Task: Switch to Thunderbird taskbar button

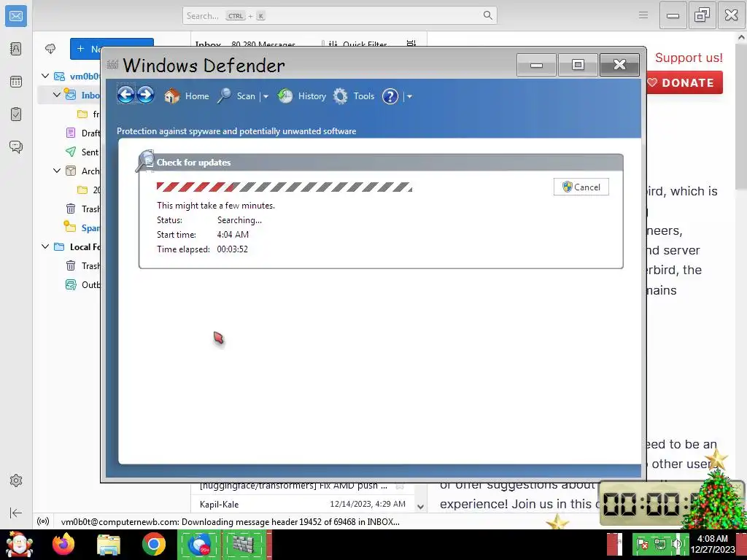Action: pos(199,544)
